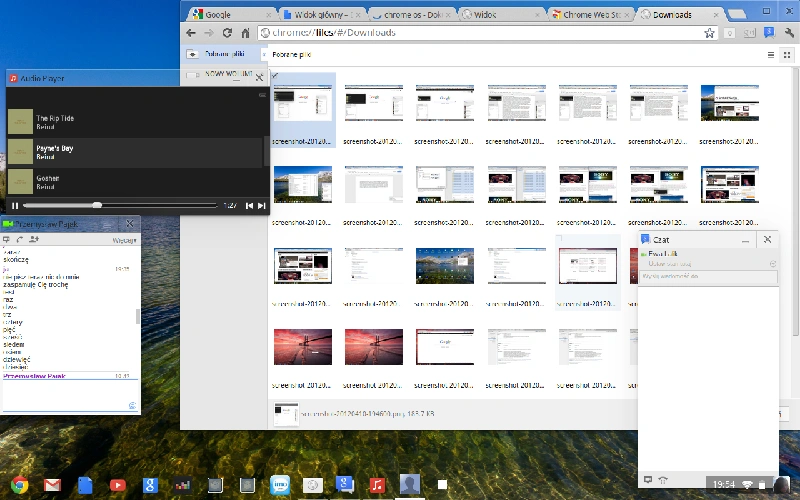800x500 pixels.
Task: Bookmark page with star icon
Action: [x=709, y=33]
